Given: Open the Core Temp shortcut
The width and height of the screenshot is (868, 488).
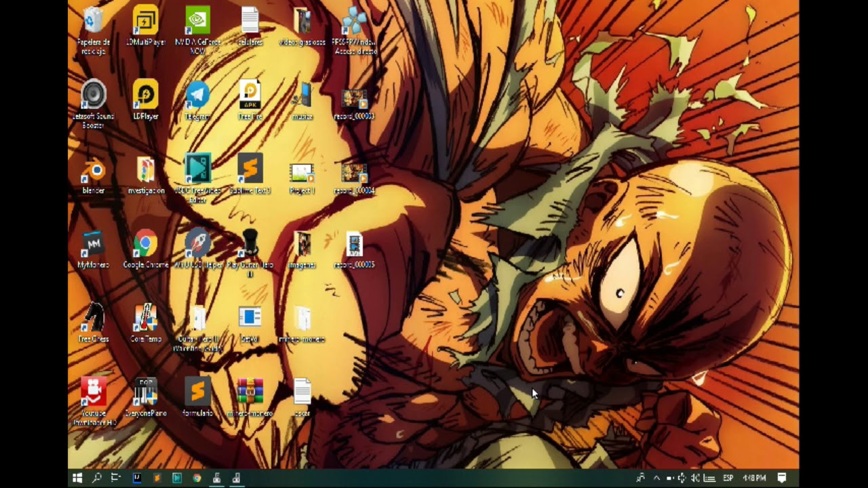Looking at the screenshot, I should tap(146, 323).
